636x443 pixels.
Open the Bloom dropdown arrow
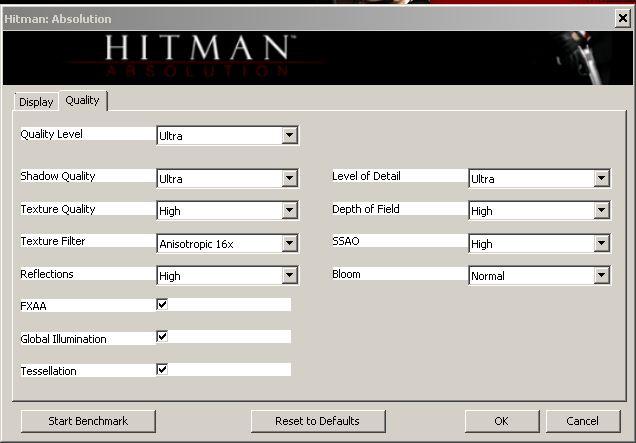[602, 275]
